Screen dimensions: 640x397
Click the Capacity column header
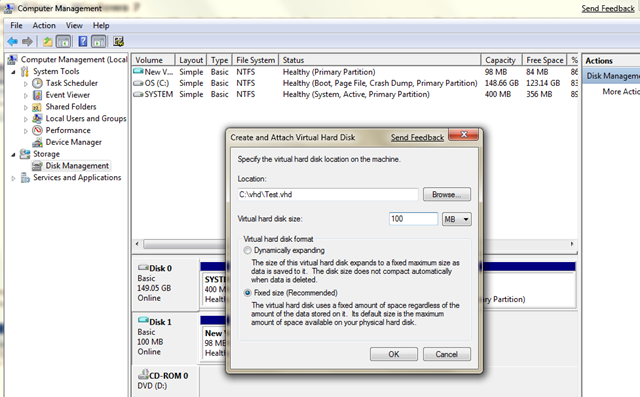click(x=501, y=60)
